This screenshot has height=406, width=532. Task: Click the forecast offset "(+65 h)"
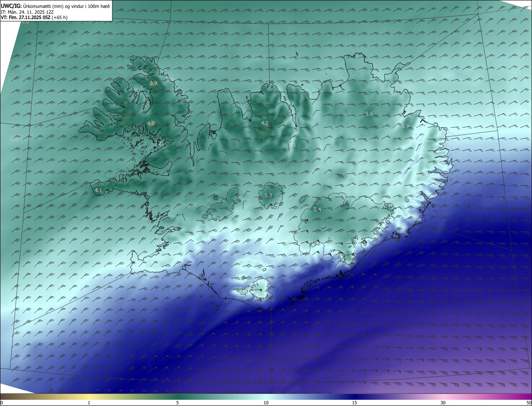click(x=60, y=17)
